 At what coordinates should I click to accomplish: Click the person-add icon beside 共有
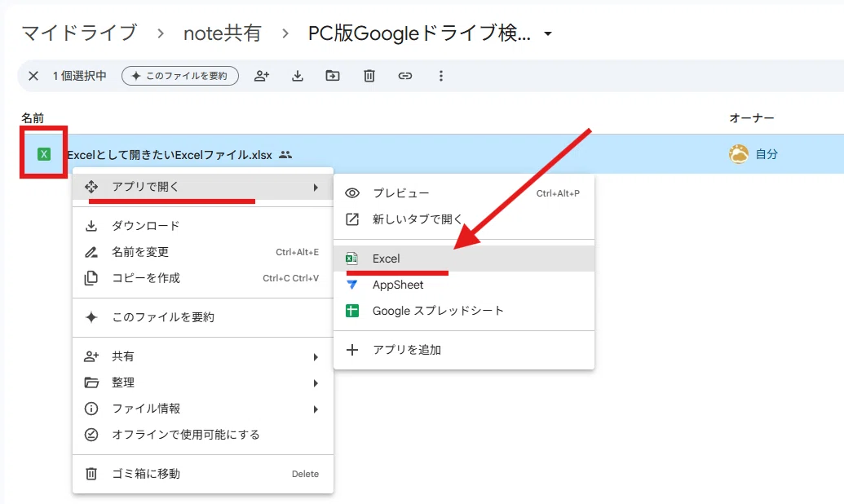[91, 356]
